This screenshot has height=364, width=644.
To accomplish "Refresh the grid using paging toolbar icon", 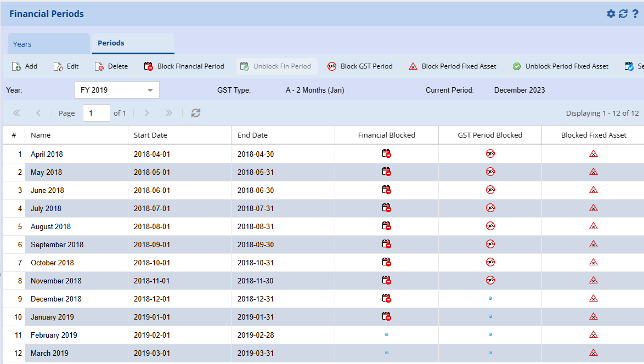I will click(x=196, y=113).
